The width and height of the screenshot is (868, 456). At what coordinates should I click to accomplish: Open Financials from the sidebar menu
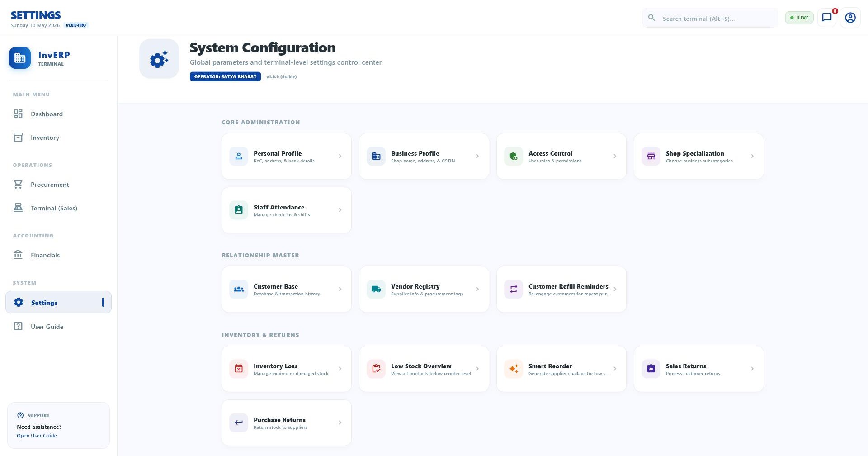pos(58,255)
